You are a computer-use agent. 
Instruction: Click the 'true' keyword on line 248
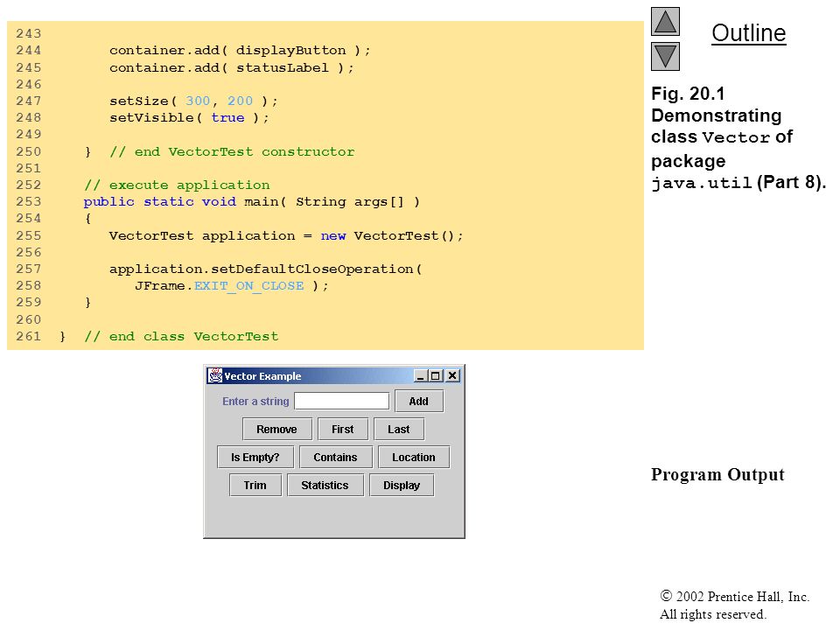(227, 118)
